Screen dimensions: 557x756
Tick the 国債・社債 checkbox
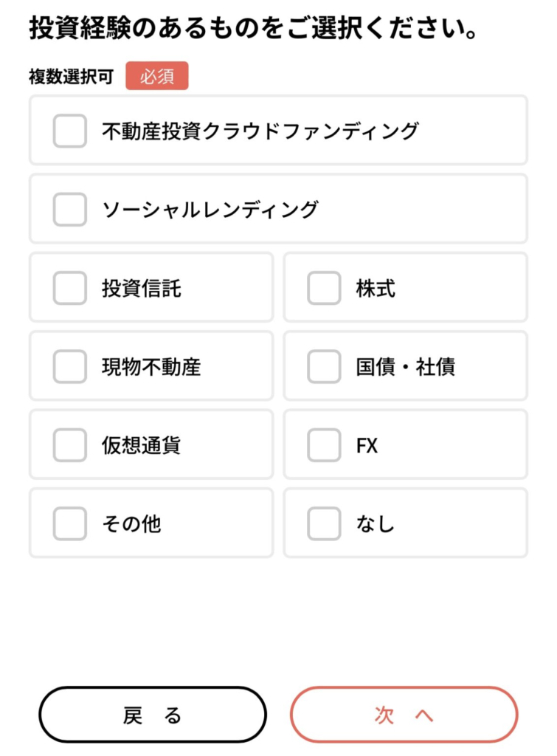click(324, 366)
